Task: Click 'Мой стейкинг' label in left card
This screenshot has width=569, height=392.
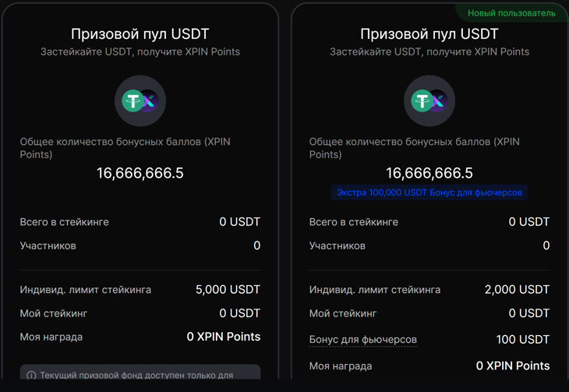Action: [x=53, y=313]
